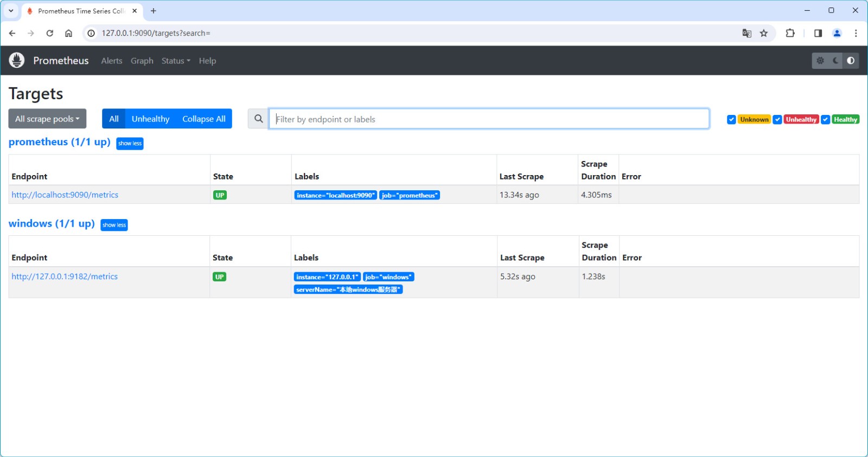The image size is (868, 457).
Task: Open the Help page
Action: [207, 61]
